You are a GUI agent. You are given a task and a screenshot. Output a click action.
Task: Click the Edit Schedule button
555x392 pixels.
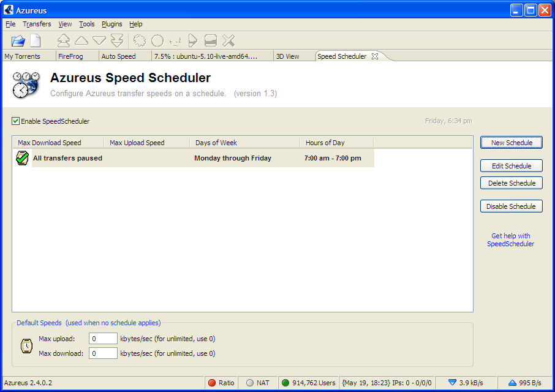(512, 166)
